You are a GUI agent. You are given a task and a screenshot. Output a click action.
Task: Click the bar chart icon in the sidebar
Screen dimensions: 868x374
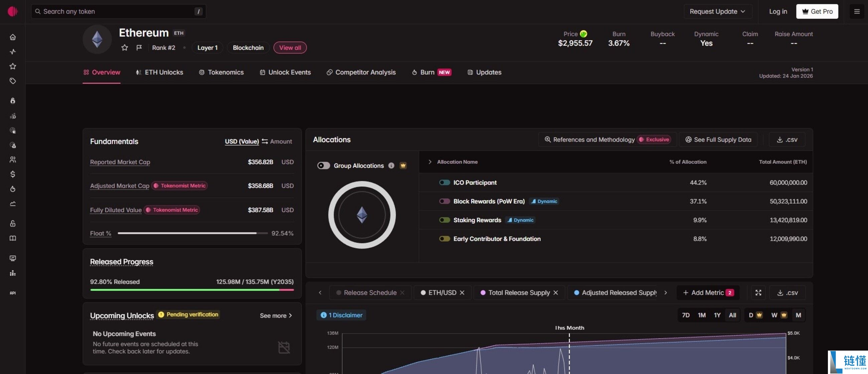[x=12, y=273]
